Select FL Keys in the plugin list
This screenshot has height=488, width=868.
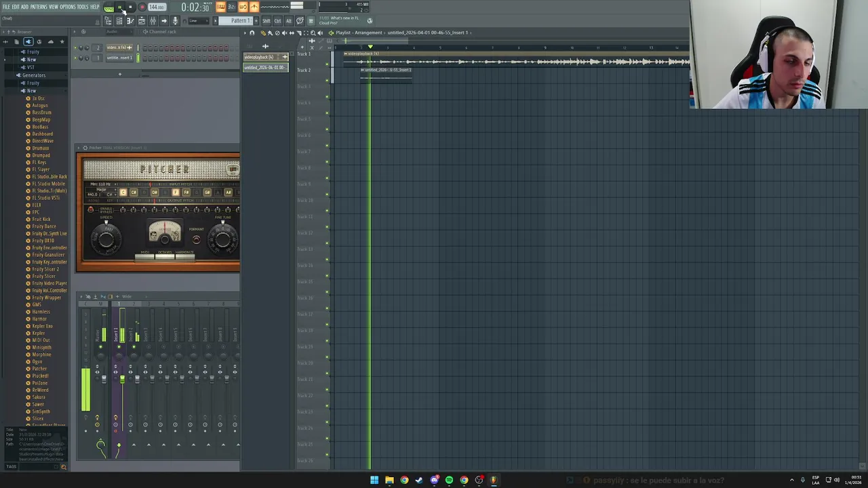click(x=39, y=162)
